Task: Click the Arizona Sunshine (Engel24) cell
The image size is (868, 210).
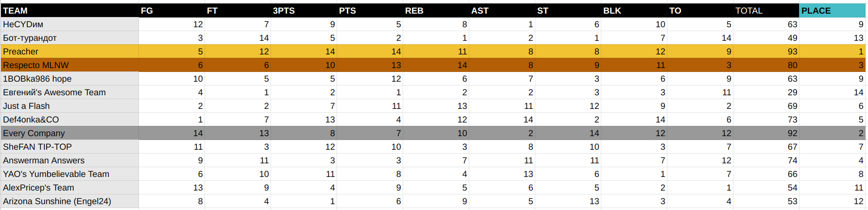Action: pyautogui.click(x=70, y=201)
